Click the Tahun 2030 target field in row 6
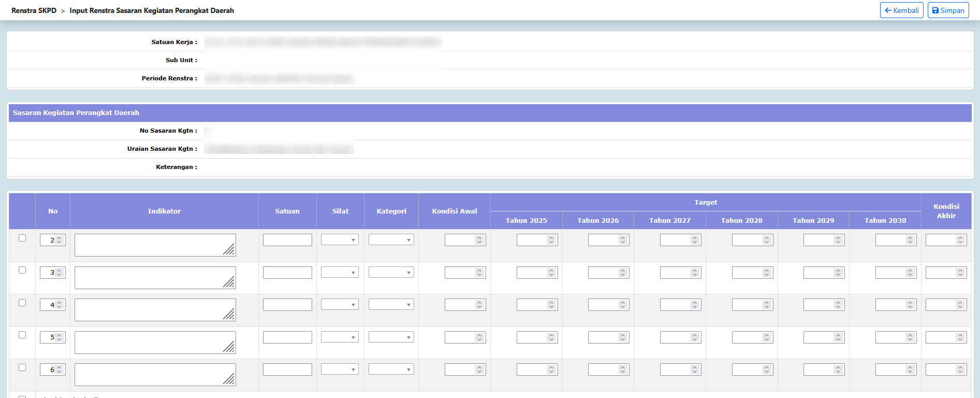The width and height of the screenshot is (980, 398). point(896,369)
